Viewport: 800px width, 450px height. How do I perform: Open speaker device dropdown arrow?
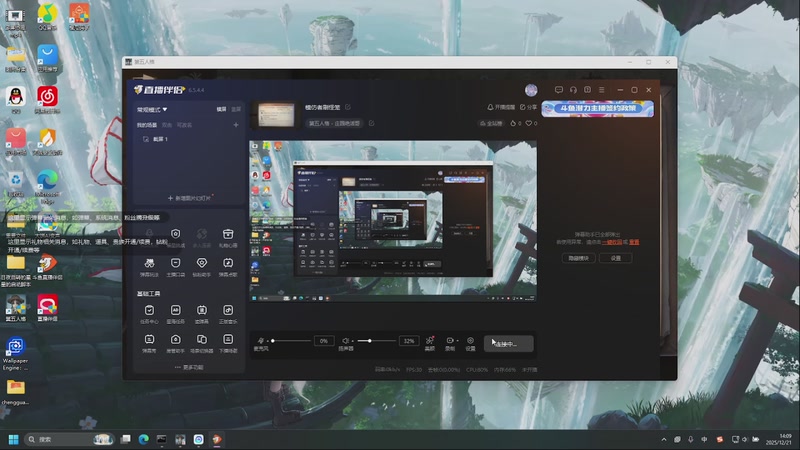click(353, 341)
